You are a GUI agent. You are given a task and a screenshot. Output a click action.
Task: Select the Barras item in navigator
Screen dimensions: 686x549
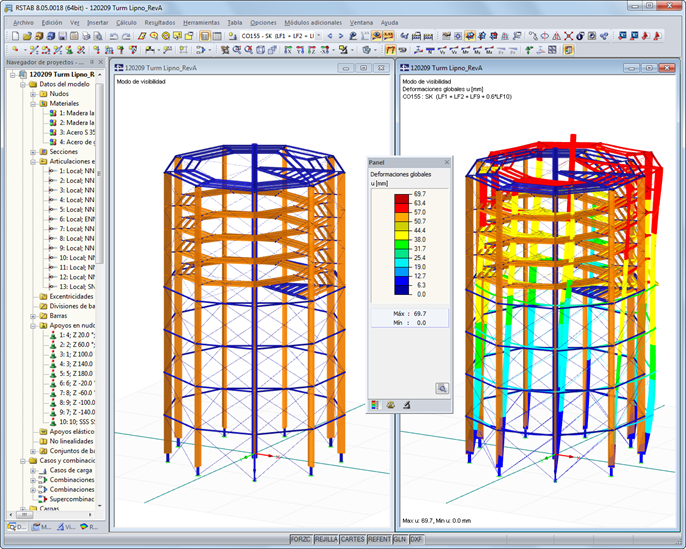(x=60, y=315)
